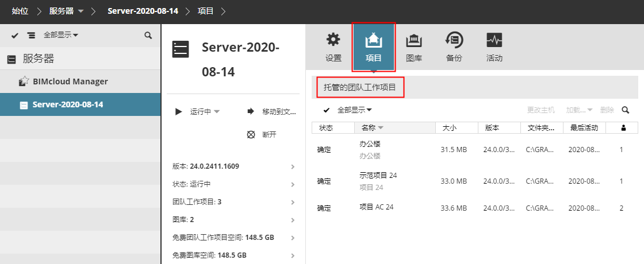Select BIMcloud Manager in the server list

[x=80, y=81]
